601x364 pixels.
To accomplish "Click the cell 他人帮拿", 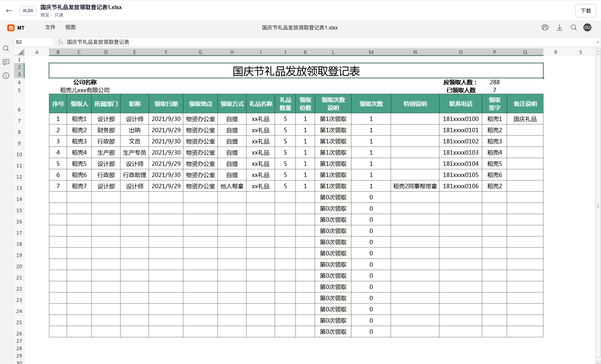I will (x=232, y=186).
